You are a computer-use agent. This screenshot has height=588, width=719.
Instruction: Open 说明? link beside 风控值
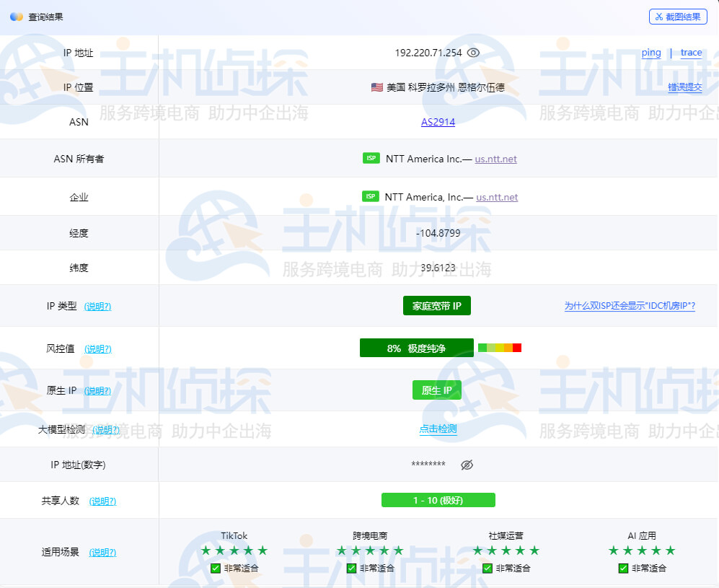98,349
